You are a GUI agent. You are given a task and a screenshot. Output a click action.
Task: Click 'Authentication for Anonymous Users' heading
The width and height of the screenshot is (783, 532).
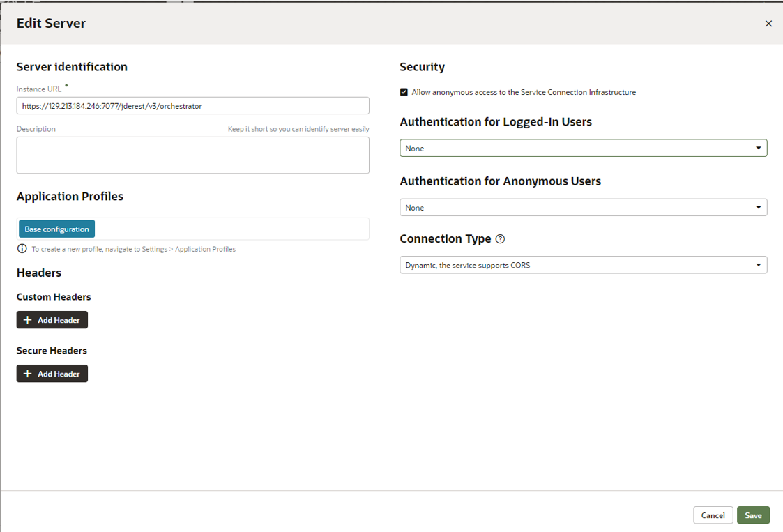501,181
